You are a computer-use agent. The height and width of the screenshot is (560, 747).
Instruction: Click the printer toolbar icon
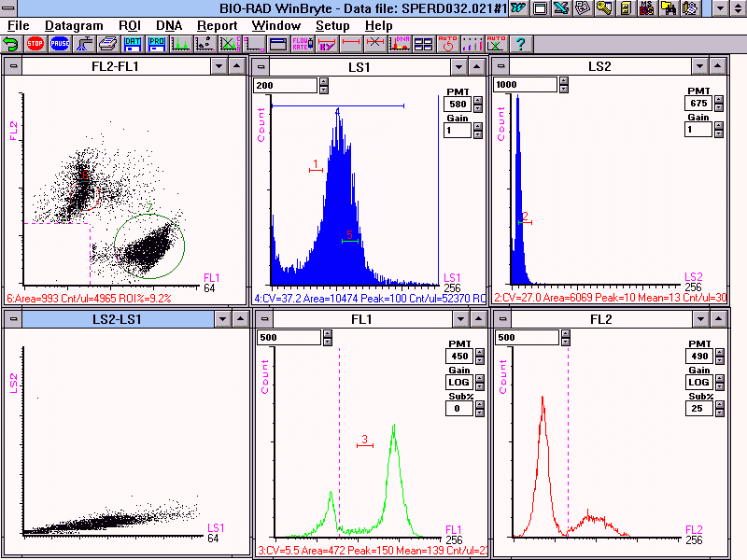(108, 44)
